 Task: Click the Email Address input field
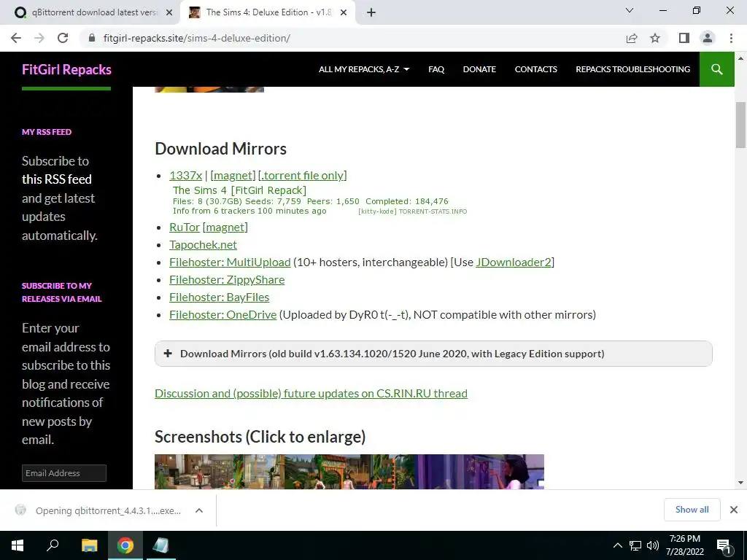(x=64, y=473)
